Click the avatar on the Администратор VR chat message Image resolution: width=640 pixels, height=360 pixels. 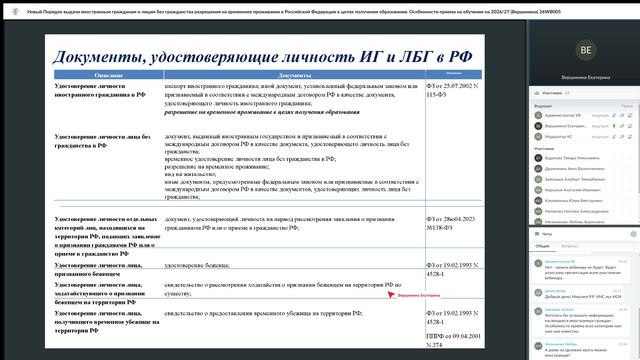click(538, 264)
